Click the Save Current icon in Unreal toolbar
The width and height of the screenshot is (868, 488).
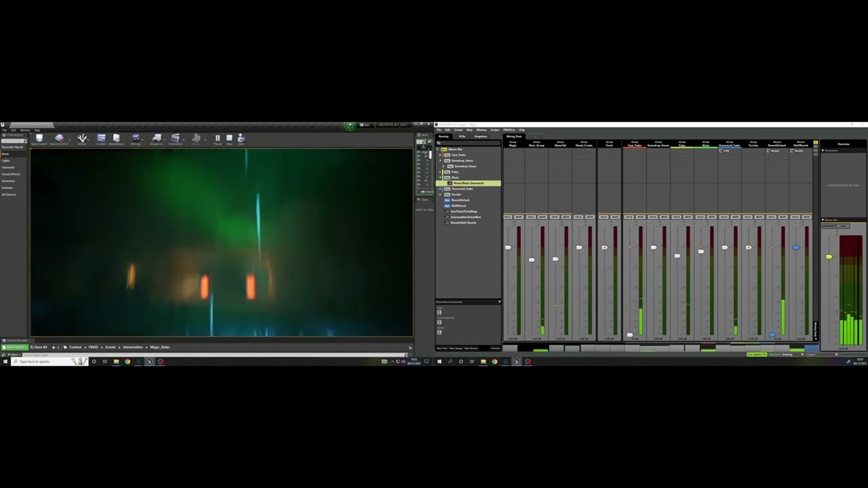[x=39, y=138]
